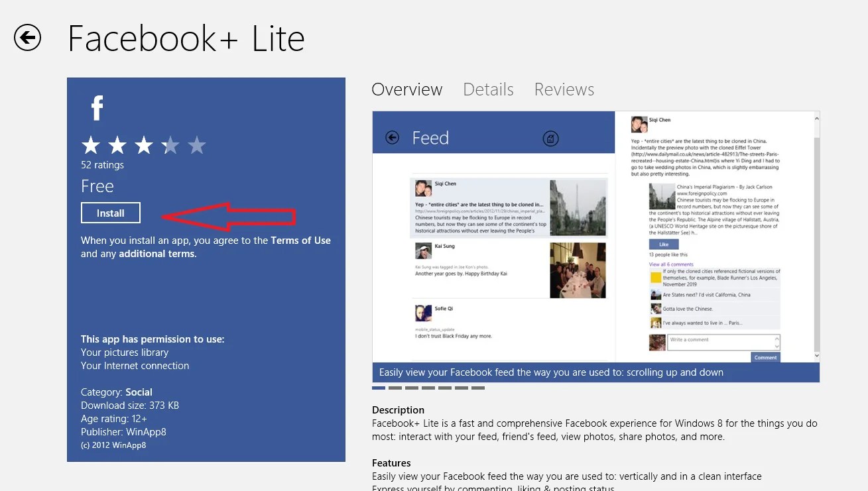Open the Reviews tab
868x491 pixels.
coord(564,89)
